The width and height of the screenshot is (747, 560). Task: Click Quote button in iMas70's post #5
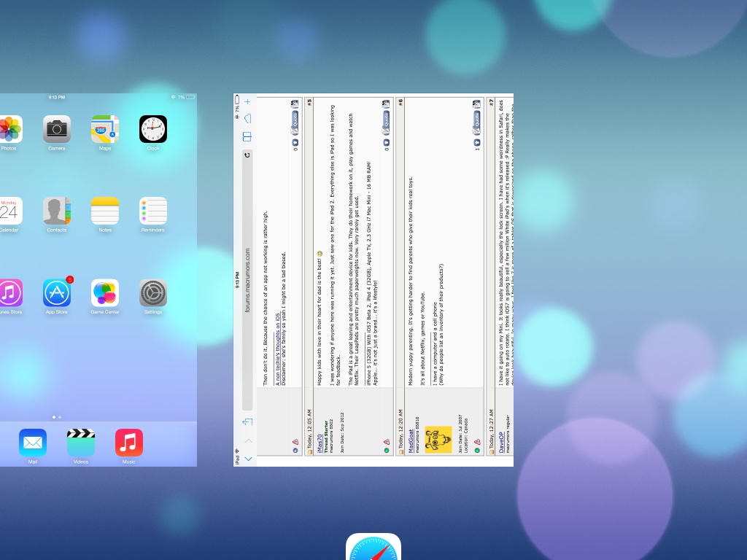[x=386, y=122]
